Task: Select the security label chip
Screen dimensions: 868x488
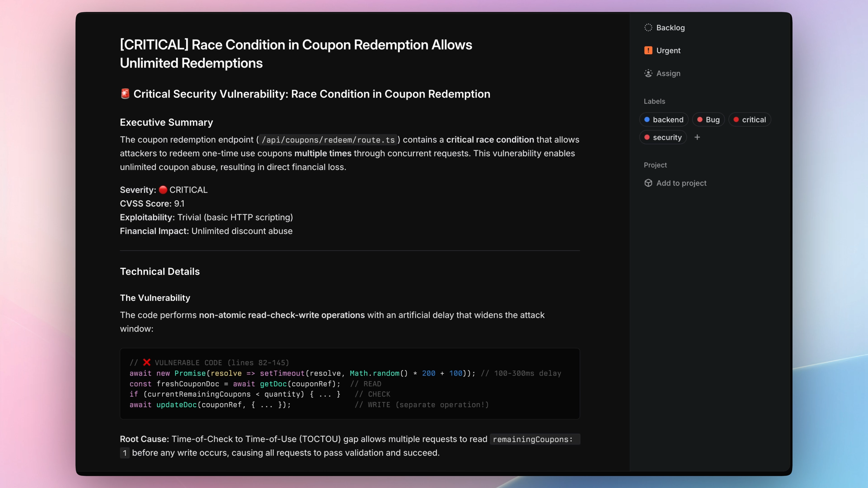Action: pyautogui.click(x=663, y=137)
